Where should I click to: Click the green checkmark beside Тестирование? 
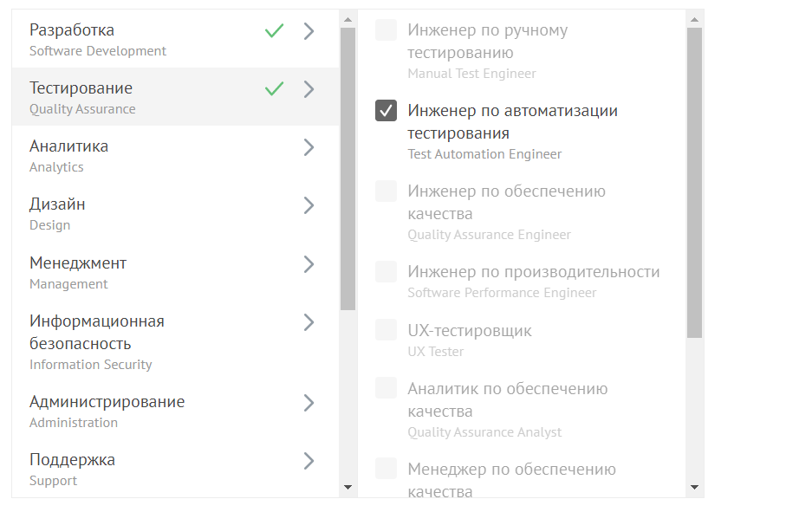tap(274, 88)
